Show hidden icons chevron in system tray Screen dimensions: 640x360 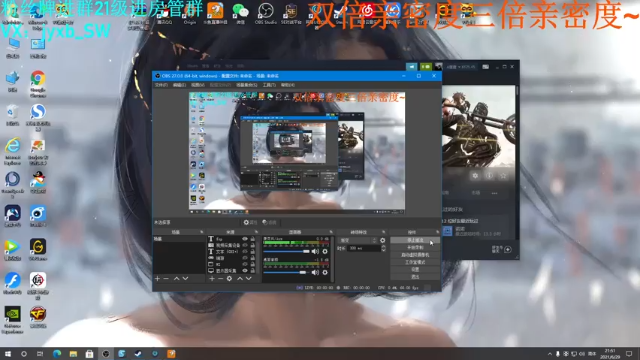[x=549, y=353]
